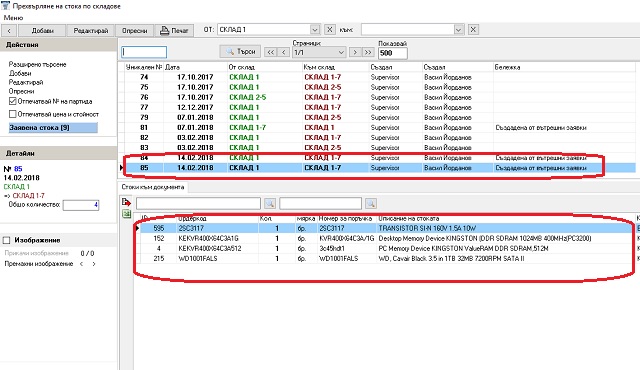Sort by Дата column header
The height and width of the screenshot is (370, 640).
pos(195,67)
